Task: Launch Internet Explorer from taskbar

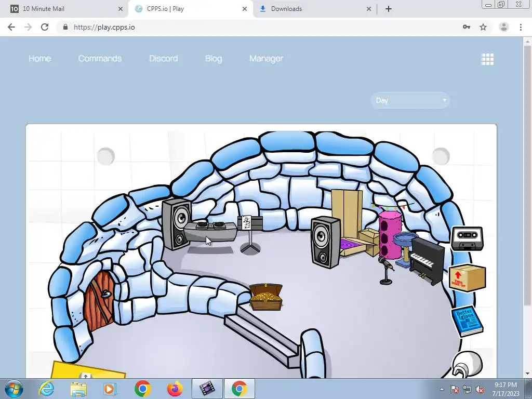Action: click(x=46, y=389)
